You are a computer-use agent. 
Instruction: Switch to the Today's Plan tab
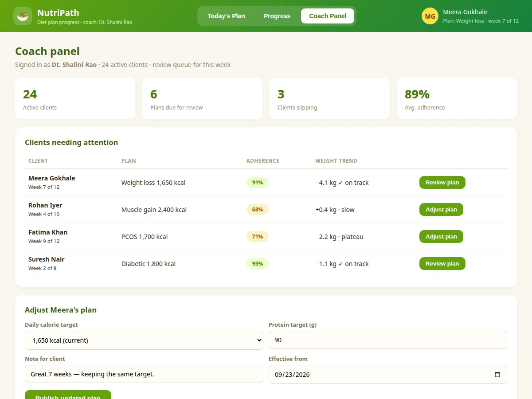click(x=226, y=16)
